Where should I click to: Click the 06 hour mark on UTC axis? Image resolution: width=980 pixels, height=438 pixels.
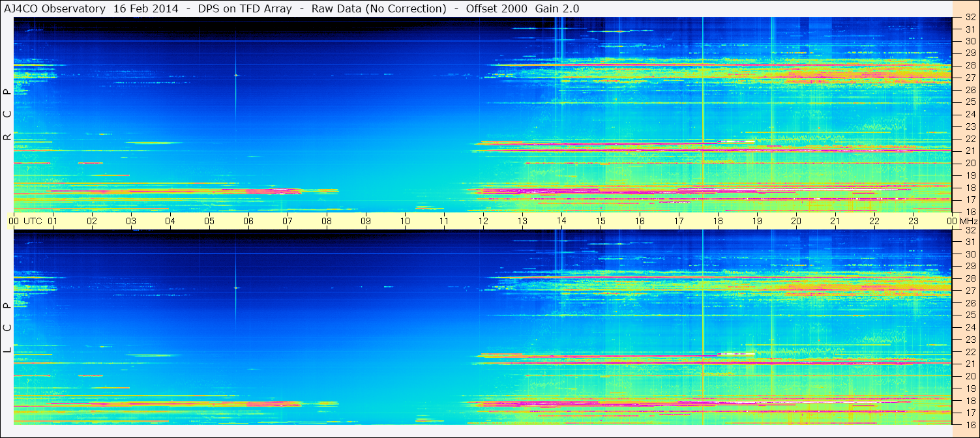pos(248,221)
